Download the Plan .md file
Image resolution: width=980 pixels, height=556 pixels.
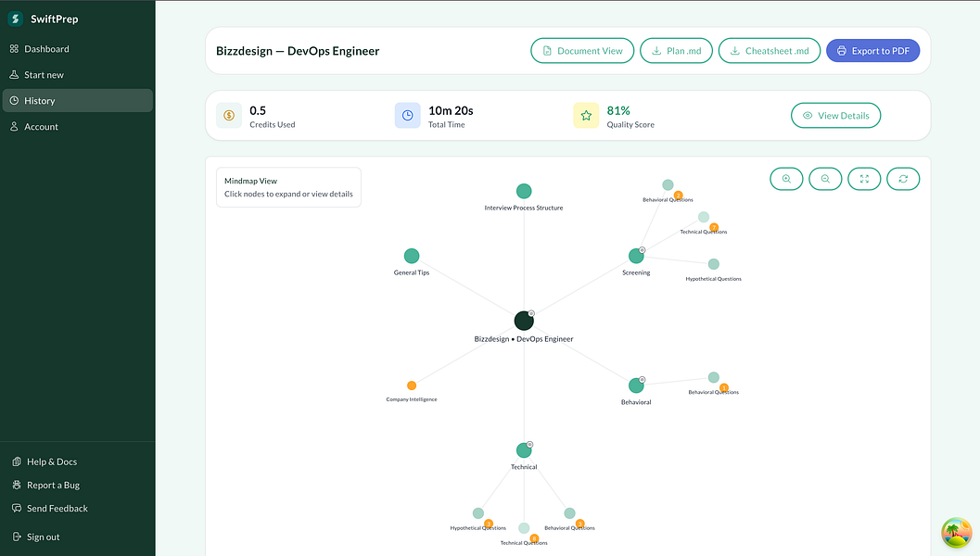click(676, 51)
